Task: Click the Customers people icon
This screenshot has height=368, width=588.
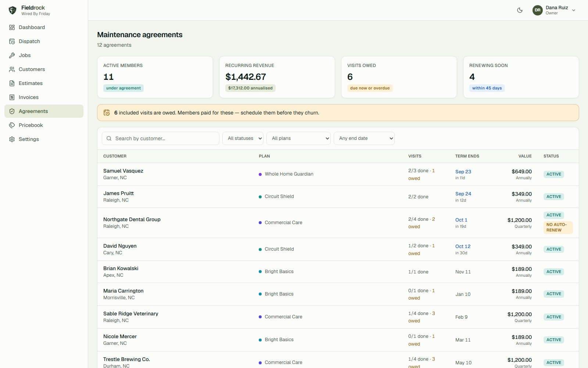Action: [12, 69]
